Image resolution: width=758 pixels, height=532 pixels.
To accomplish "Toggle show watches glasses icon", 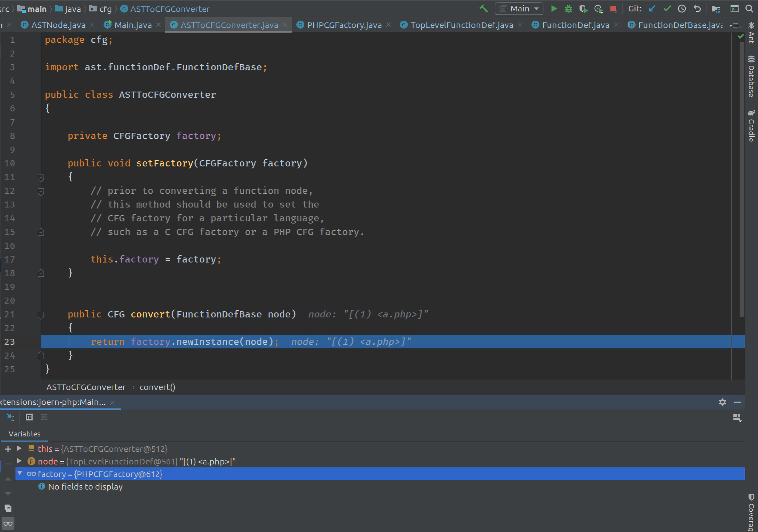I will pos(8,523).
